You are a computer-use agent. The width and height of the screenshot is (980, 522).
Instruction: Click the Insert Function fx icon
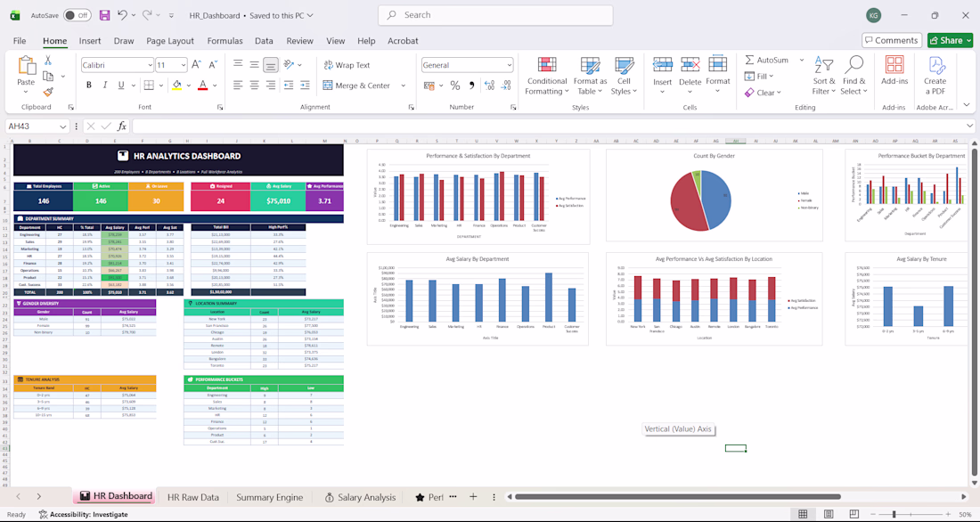(122, 126)
